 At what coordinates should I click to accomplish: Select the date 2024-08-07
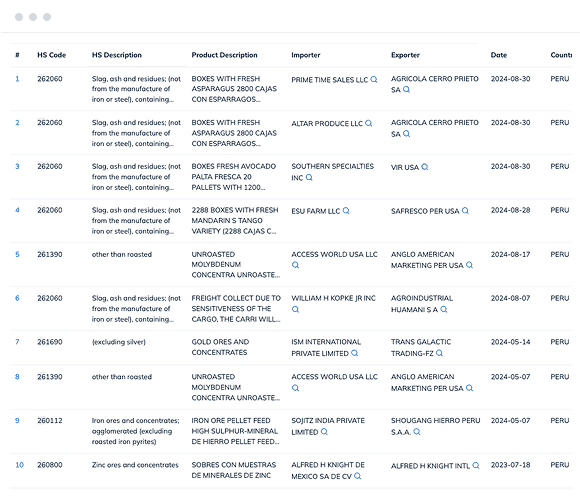click(x=510, y=298)
